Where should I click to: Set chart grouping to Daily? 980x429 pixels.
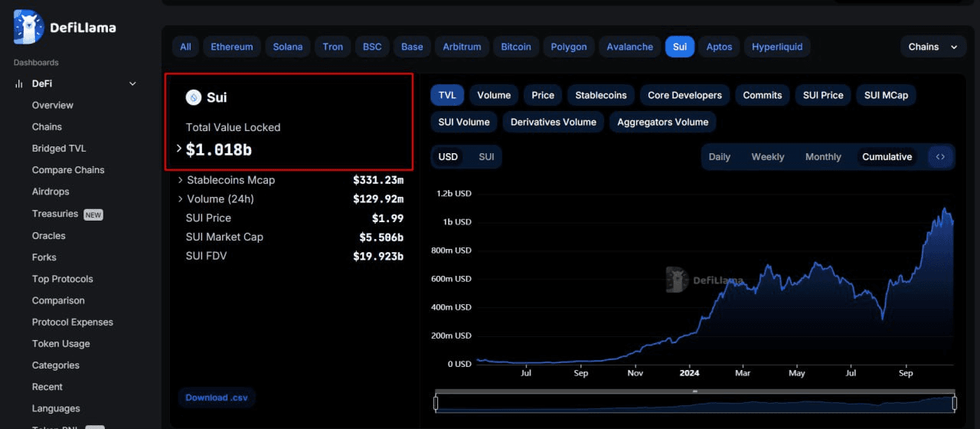[720, 156]
